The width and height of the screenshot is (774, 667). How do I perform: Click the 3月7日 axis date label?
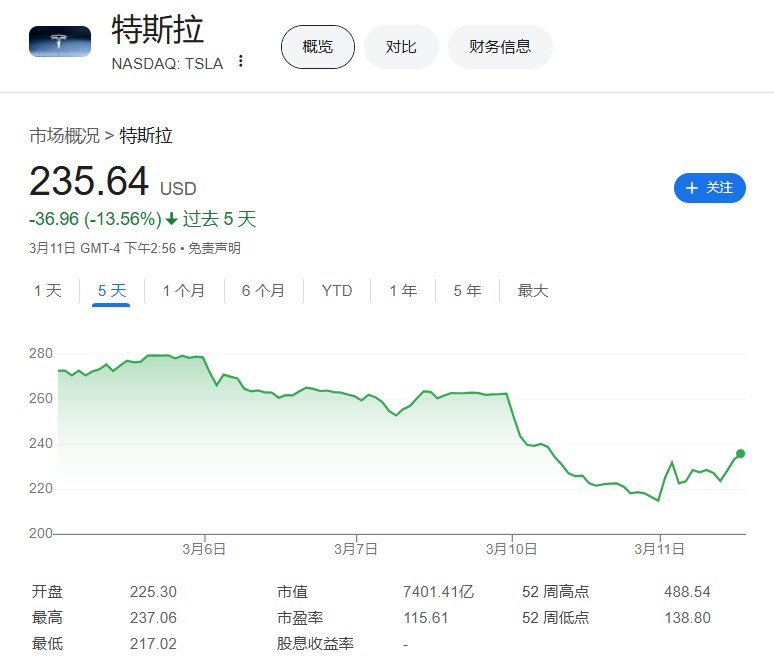355,549
